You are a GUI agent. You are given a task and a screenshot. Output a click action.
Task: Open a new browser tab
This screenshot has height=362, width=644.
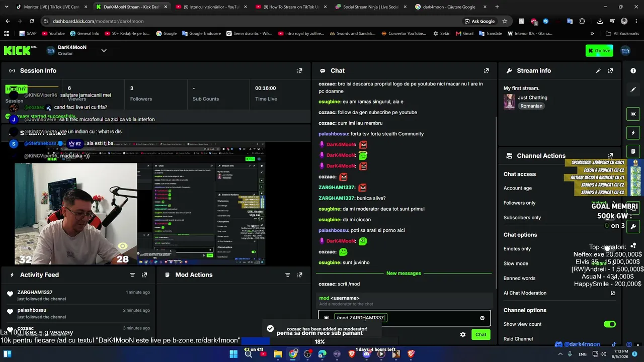point(497,7)
